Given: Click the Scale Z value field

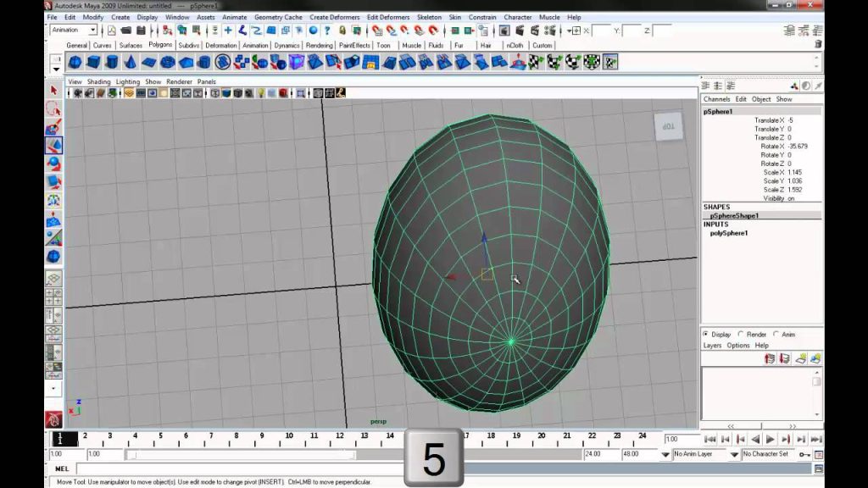Looking at the screenshot, I should 804,190.
